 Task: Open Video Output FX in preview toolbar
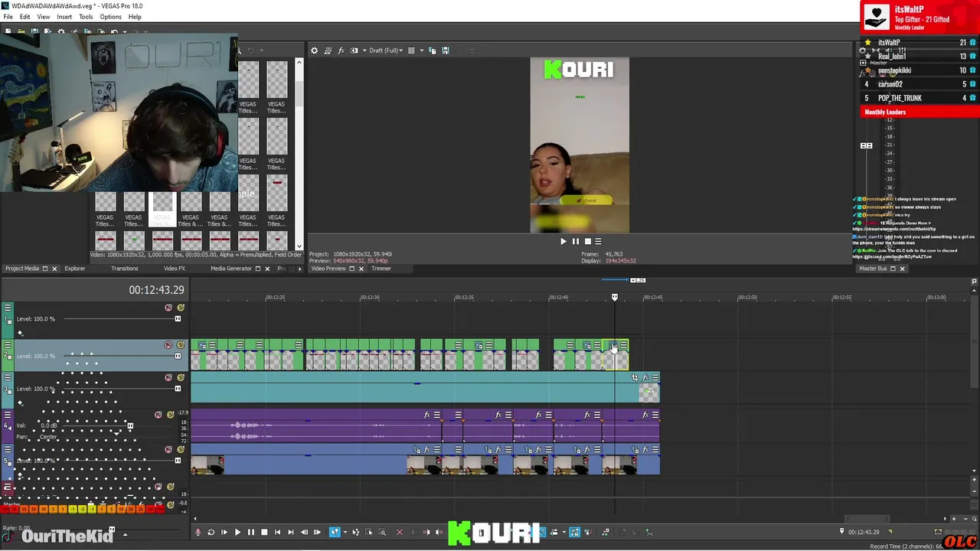(x=341, y=51)
